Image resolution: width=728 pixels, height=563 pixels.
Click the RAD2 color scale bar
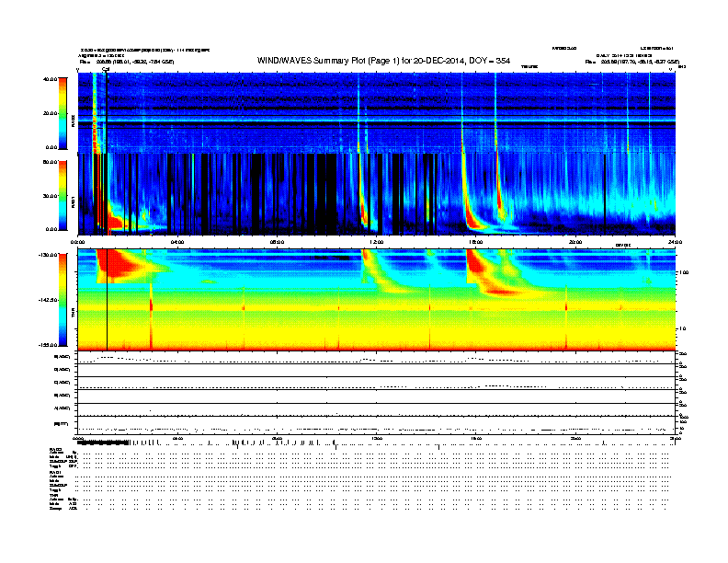click(63, 114)
